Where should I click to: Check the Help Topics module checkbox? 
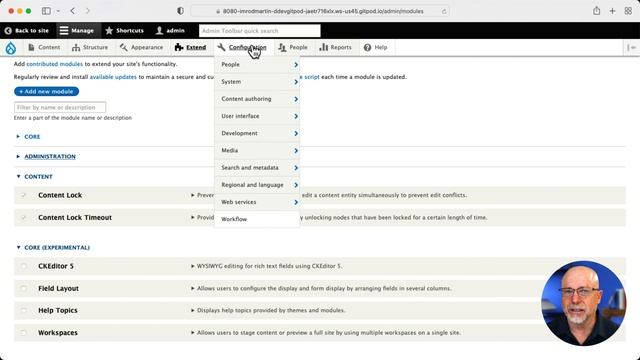[23, 311]
